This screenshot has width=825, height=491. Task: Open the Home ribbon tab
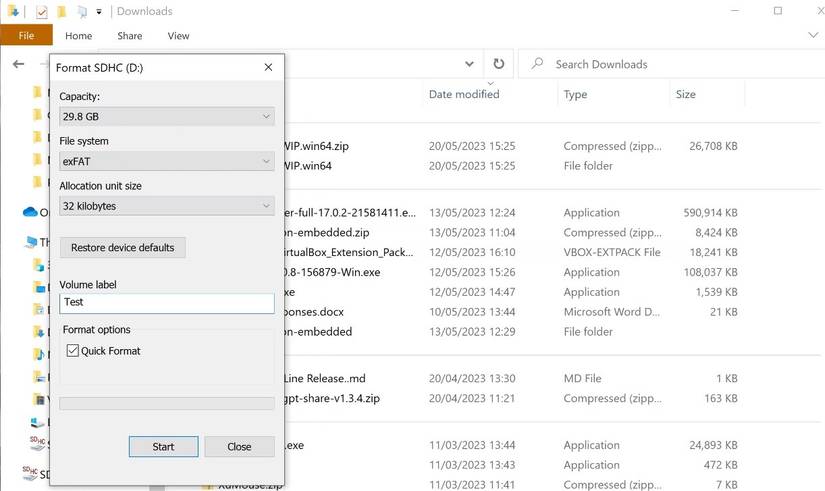(78, 36)
